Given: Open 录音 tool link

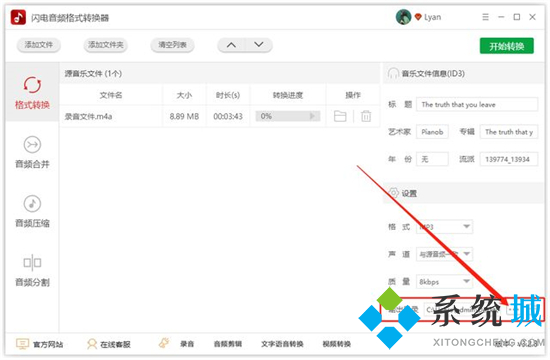Looking at the screenshot, I should [x=187, y=344].
